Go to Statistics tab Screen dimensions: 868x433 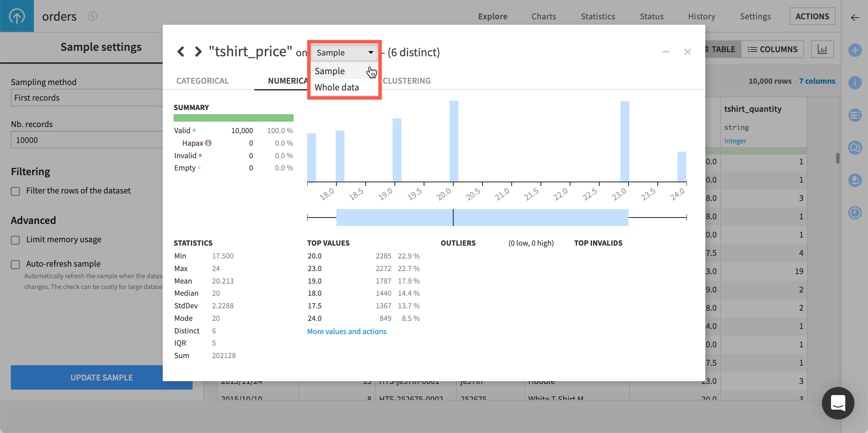point(598,16)
